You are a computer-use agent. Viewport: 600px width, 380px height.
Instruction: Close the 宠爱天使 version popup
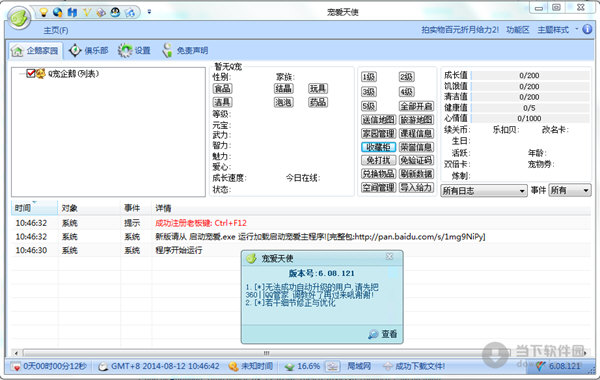point(390,256)
